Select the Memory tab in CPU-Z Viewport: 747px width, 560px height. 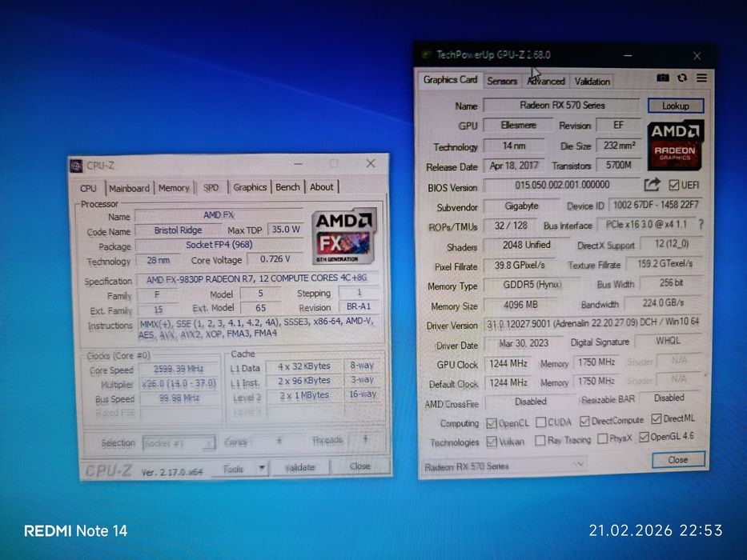[174, 188]
